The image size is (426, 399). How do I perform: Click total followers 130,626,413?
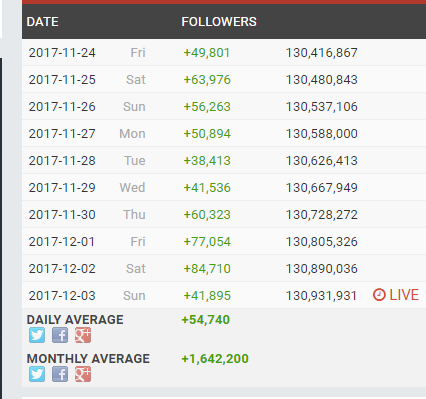[322, 161]
